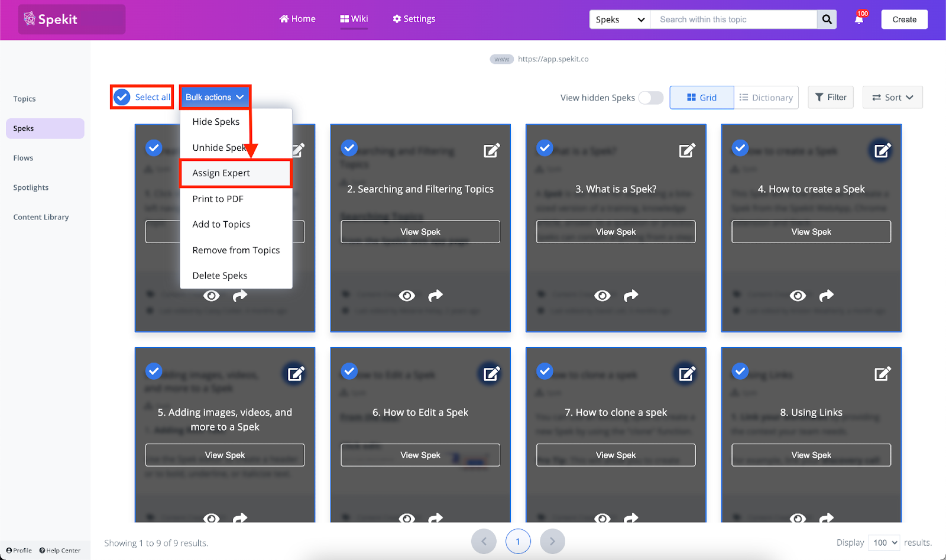This screenshot has height=560, width=946.
Task: Share the first Spek card via arrow icon
Action: [x=240, y=295]
